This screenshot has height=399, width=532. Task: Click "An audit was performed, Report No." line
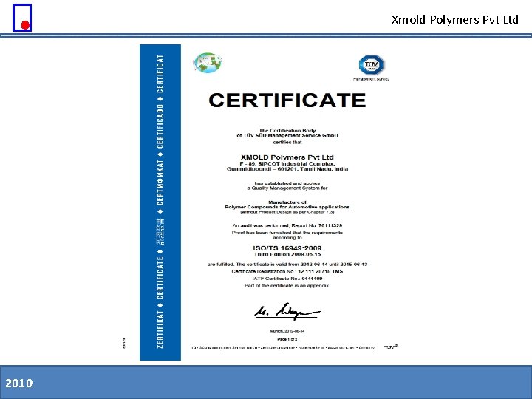point(287,225)
